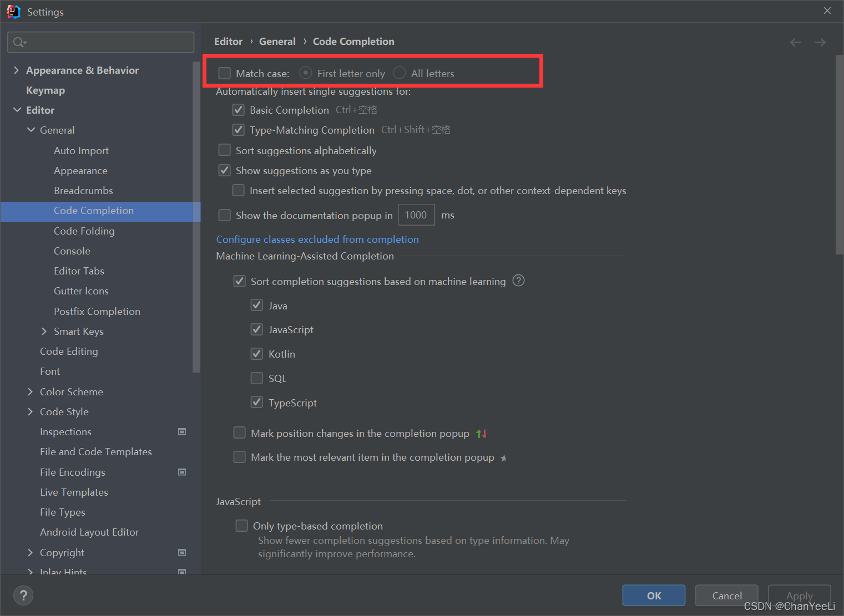This screenshot has height=616, width=844.
Task: Open Gutter Icons settings
Action: point(81,291)
